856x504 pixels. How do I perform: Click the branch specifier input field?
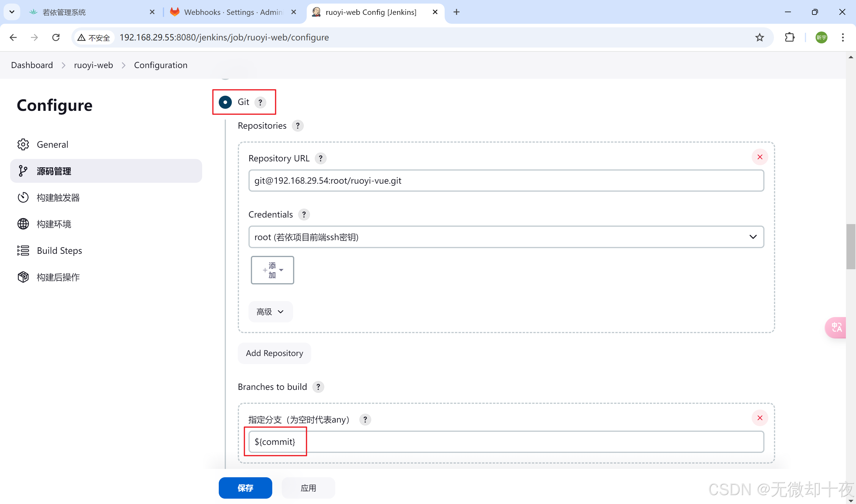pos(506,442)
